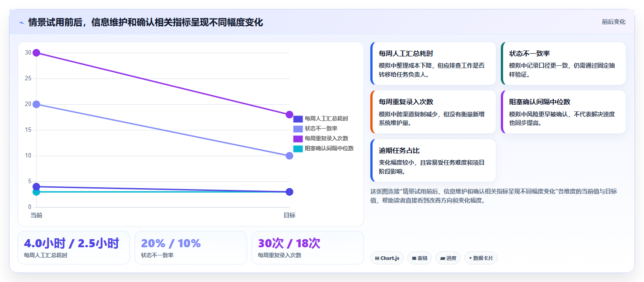
Task: Click the y-axis label 0
Action: point(29,207)
